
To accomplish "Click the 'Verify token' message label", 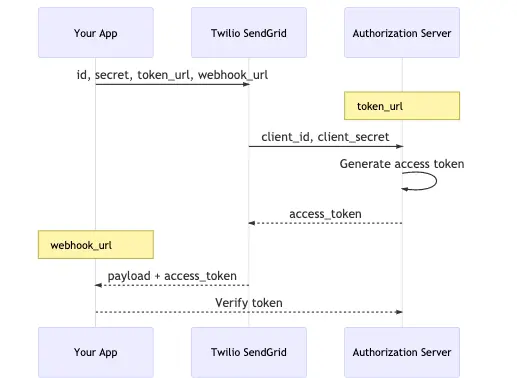I will [x=249, y=303].
